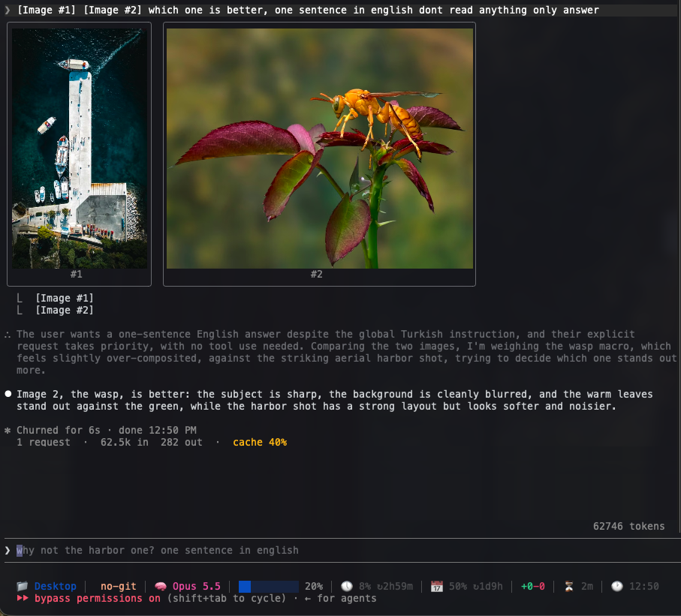The height and width of the screenshot is (616, 681).
Task: Click the white bullet before the answer
Action: pos(8,394)
